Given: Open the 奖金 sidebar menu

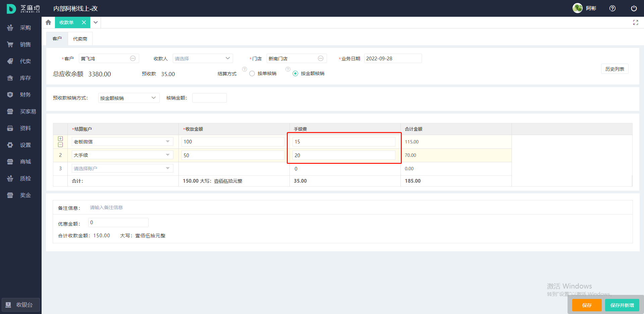Looking at the screenshot, I should [x=21, y=195].
